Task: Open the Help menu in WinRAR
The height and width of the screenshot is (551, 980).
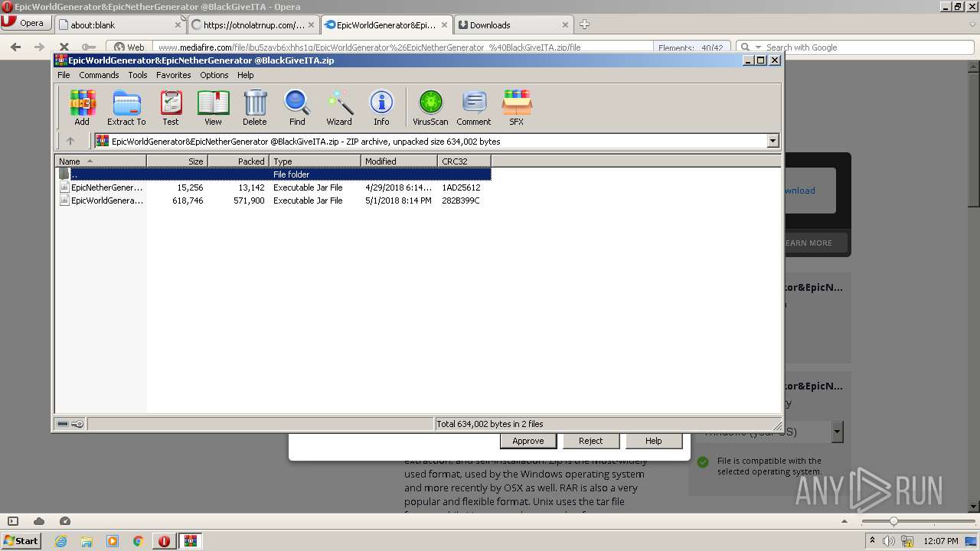Action: tap(246, 75)
